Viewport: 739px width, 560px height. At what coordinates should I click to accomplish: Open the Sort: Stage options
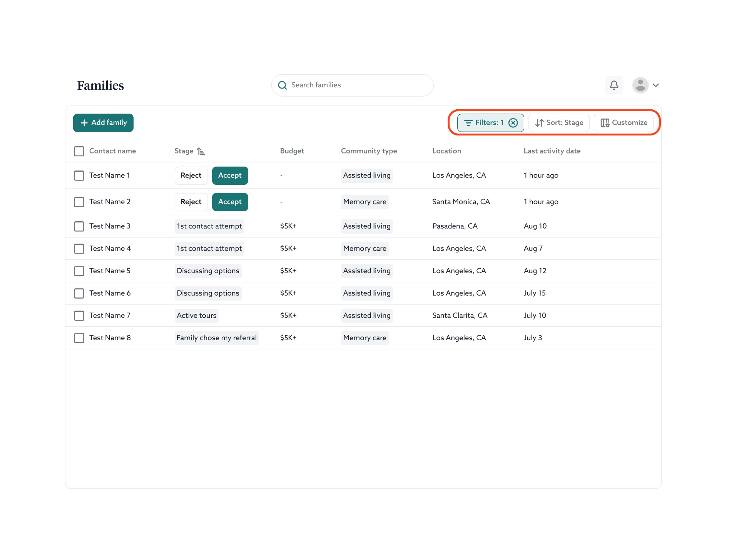559,123
